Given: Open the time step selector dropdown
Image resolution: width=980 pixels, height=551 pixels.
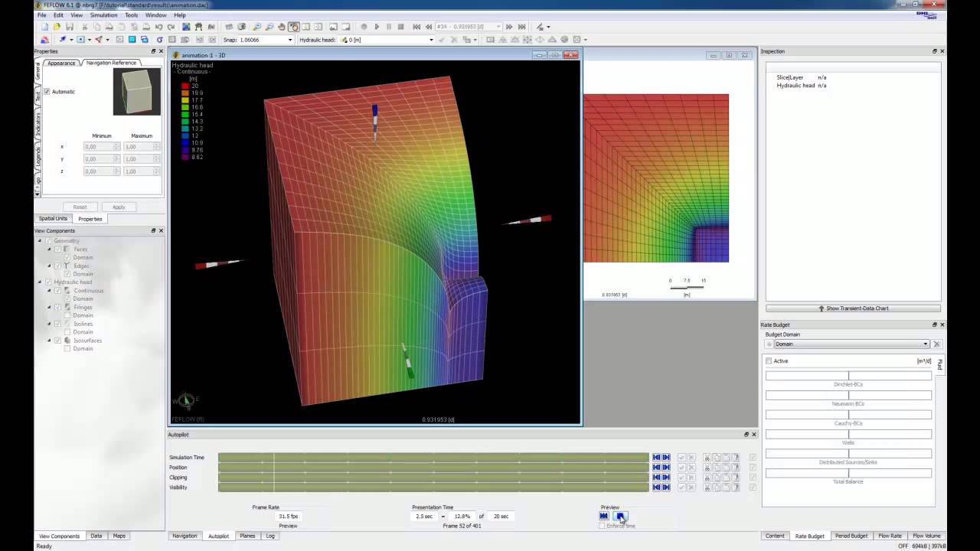Looking at the screenshot, I should 498,27.
